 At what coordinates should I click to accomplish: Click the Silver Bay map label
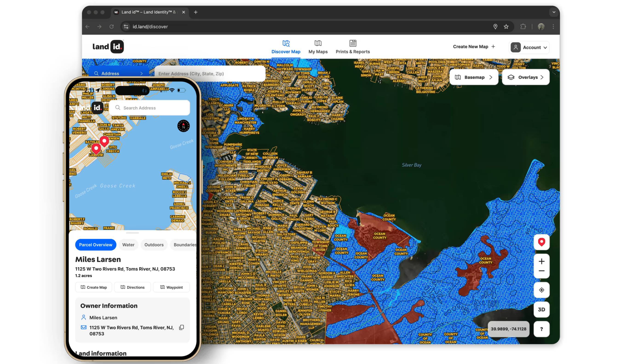point(411,165)
